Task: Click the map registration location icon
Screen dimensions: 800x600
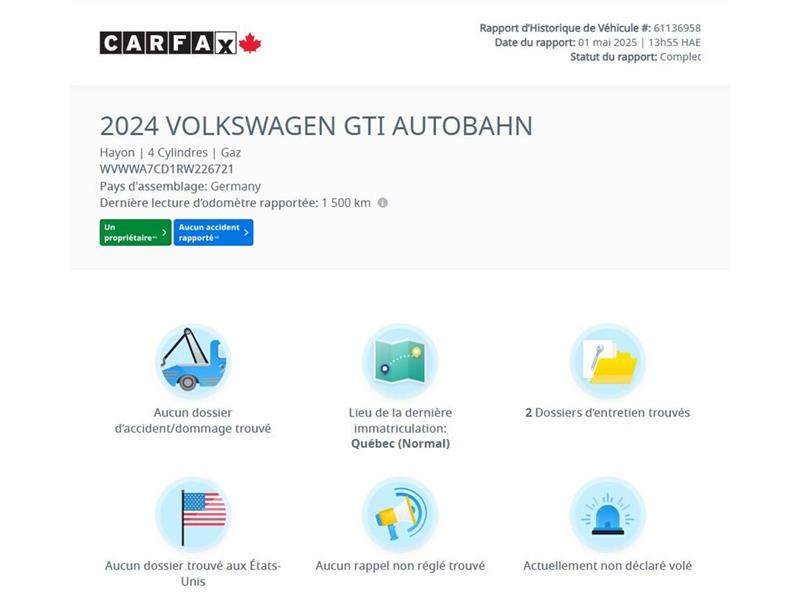Action: coord(400,361)
